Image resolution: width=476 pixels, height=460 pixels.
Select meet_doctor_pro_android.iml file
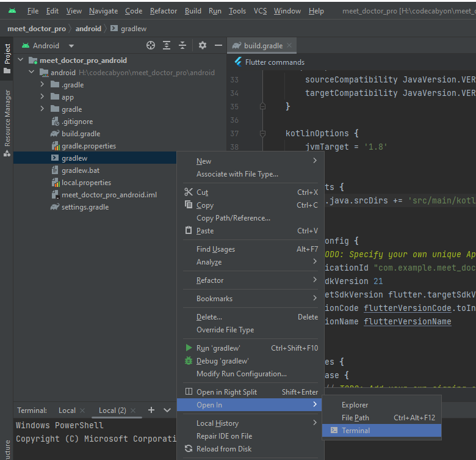(109, 195)
